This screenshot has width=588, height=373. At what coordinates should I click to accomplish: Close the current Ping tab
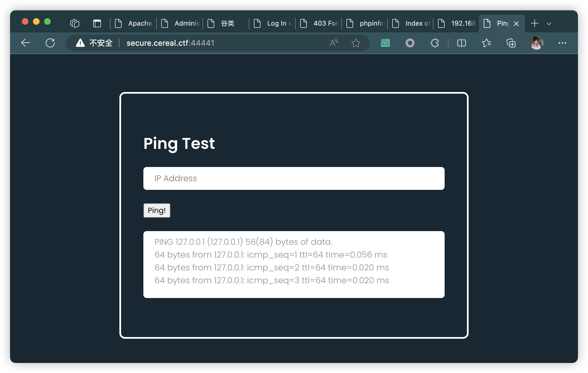(516, 24)
